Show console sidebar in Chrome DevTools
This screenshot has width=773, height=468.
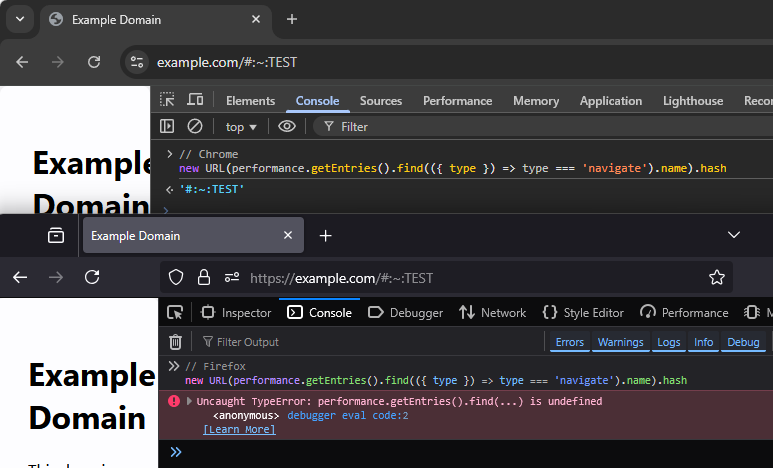coord(167,126)
